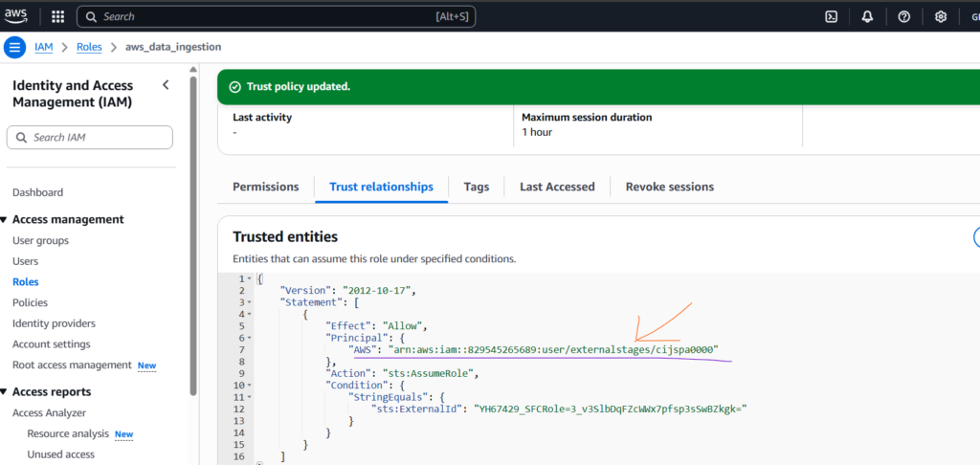Toggle the blue hamburger navigation menu
The image size is (980, 465).
[x=15, y=47]
